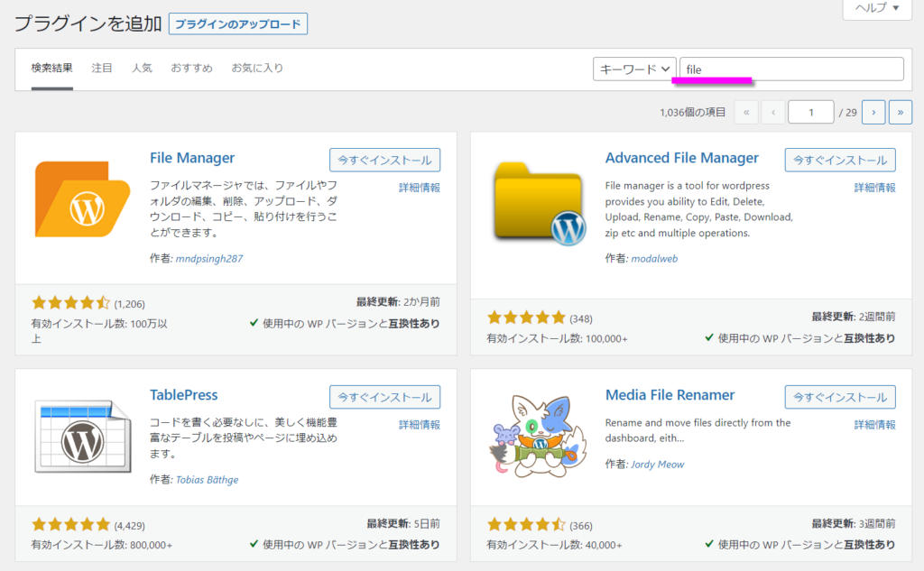
Task: Switch to the 注目 tab
Action: 101,69
